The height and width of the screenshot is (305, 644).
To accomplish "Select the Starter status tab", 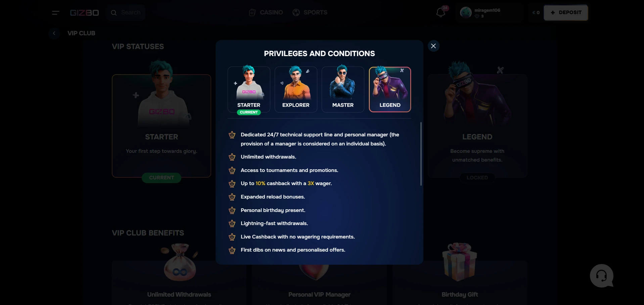I will (x=249, y=89).
